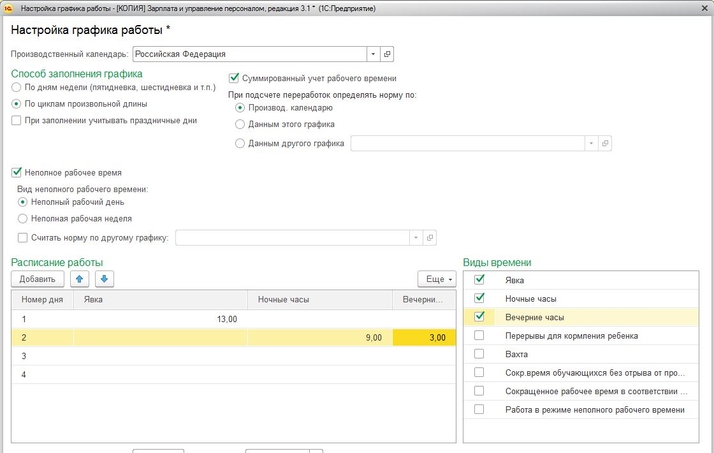Open the production calendar record icon
This screenshot has width=714, height=453.
pos(388,54)
